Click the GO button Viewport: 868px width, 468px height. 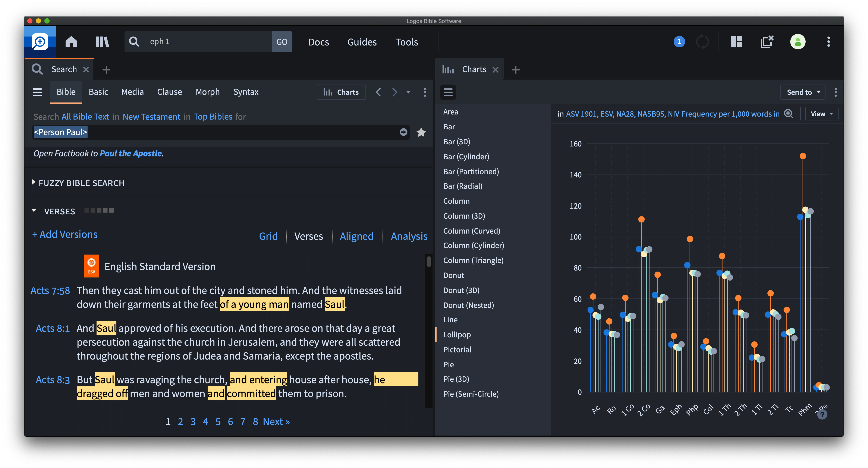point(282,42)
